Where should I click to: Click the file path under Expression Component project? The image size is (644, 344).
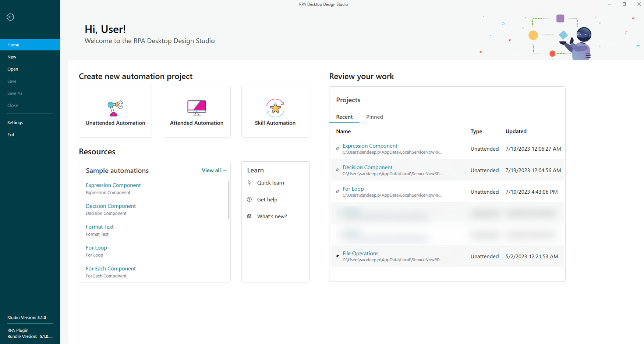392,152
